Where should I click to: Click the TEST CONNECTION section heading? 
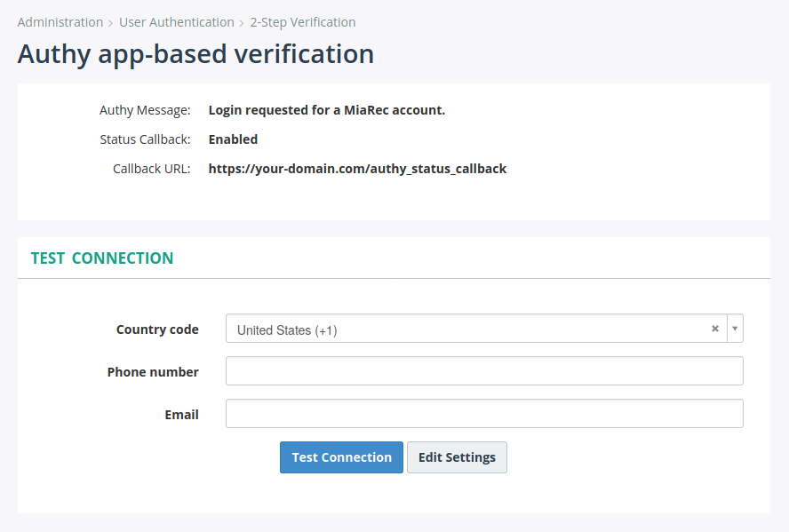click(102, 258)
